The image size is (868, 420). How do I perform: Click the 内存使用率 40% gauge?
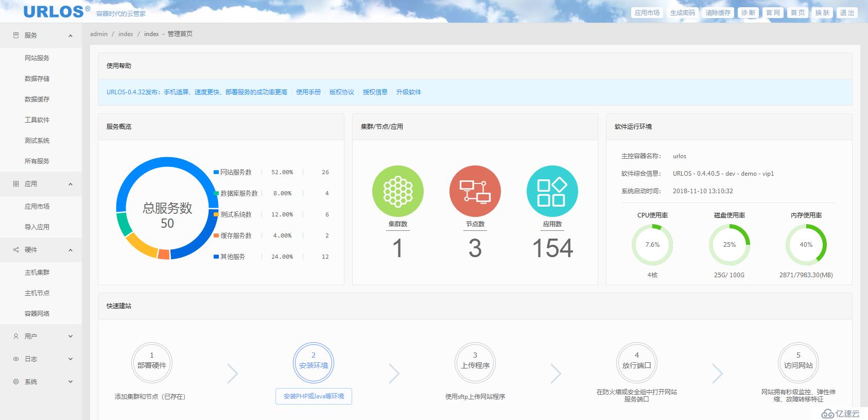(806, 245)
